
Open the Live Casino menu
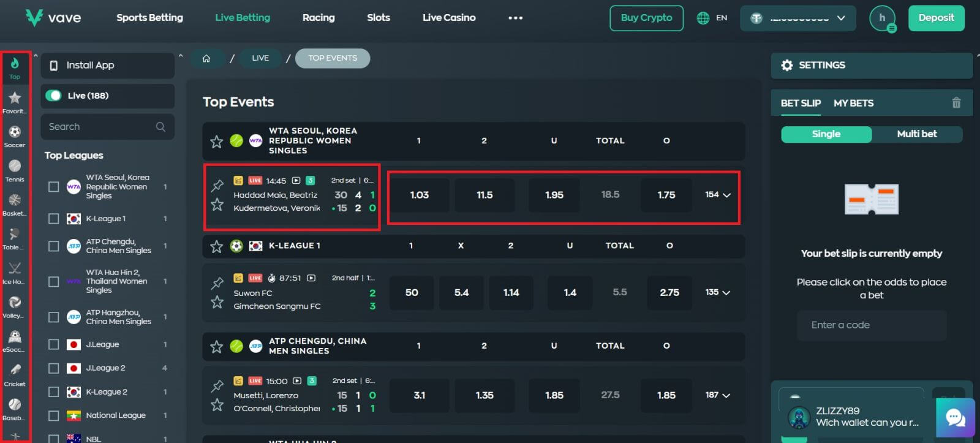coord(449,18)
